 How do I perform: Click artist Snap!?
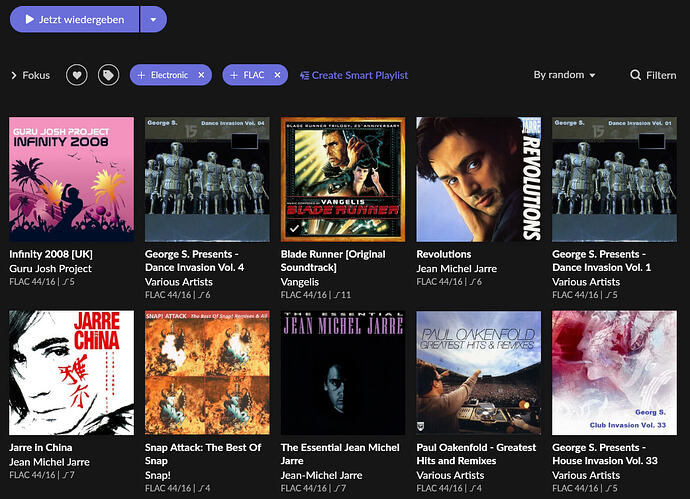click(158, 475)
